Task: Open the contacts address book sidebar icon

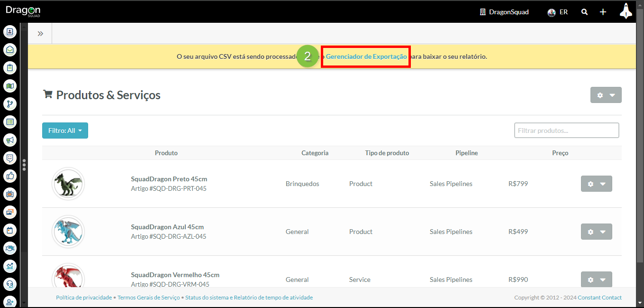Action: pos(10,32)
